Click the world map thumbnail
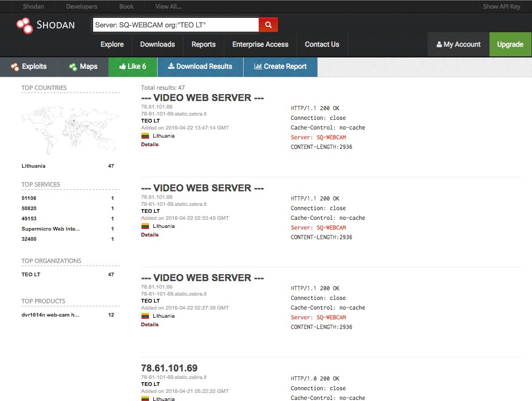 (70, 131)
